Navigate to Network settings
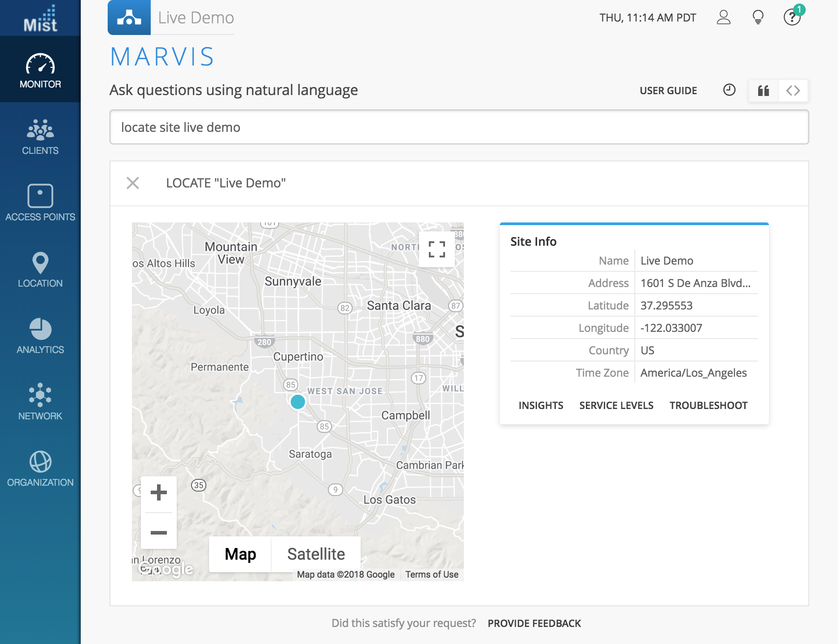Image resolution: width=838 pixels, height=644 pixels. pyautogui.click(x=40, y=402)
